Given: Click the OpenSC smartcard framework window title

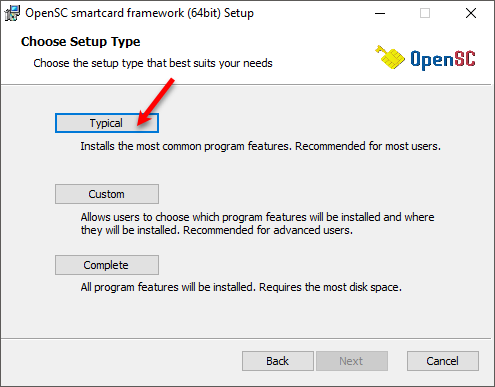Looking at the screenshot, I should pos(139,13).
